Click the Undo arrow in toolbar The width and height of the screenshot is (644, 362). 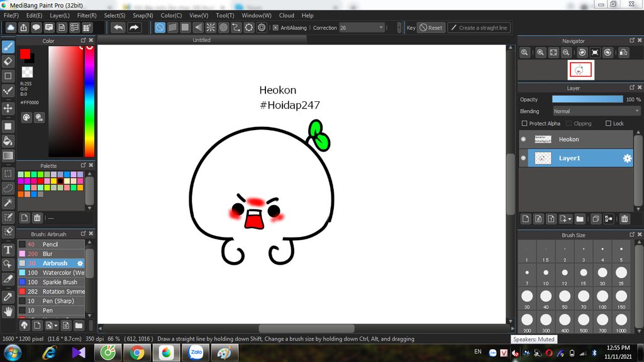tap(118, 28)
